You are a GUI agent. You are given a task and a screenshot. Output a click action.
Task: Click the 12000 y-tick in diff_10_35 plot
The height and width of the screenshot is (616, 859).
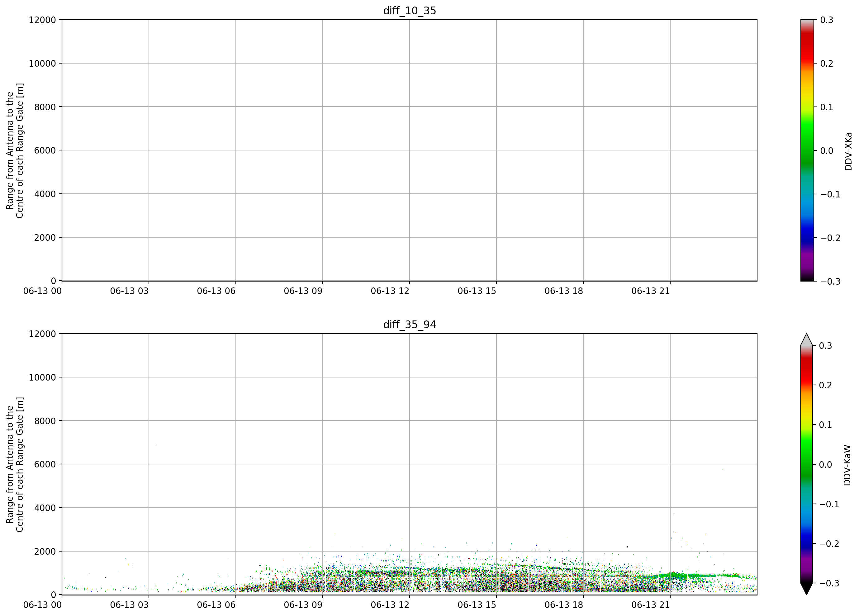click(42, 20)
